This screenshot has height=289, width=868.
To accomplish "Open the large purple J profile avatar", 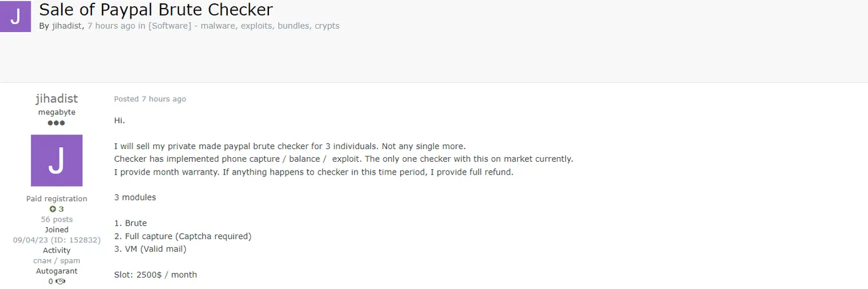I will click(x=57, y=160).
